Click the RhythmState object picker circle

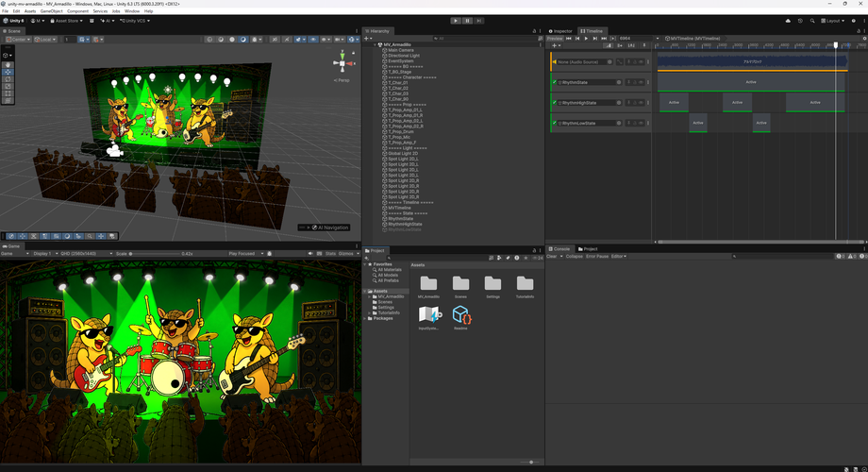click(x=619, y=82)
